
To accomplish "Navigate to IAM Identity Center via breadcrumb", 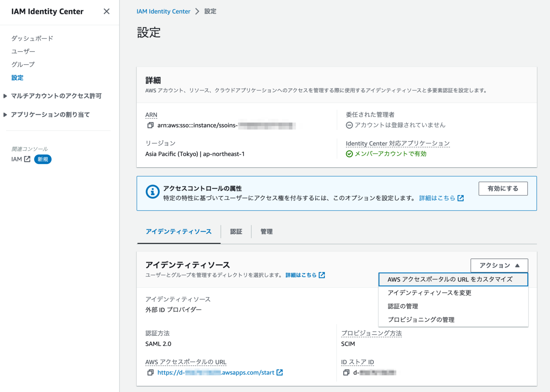I will coord(163,11).
